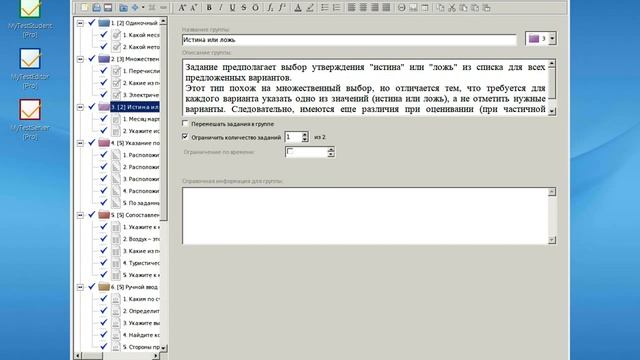The width and height of the screenshot is (640, 360).
Task: Click the reference information text area
Action: [364, 216]
